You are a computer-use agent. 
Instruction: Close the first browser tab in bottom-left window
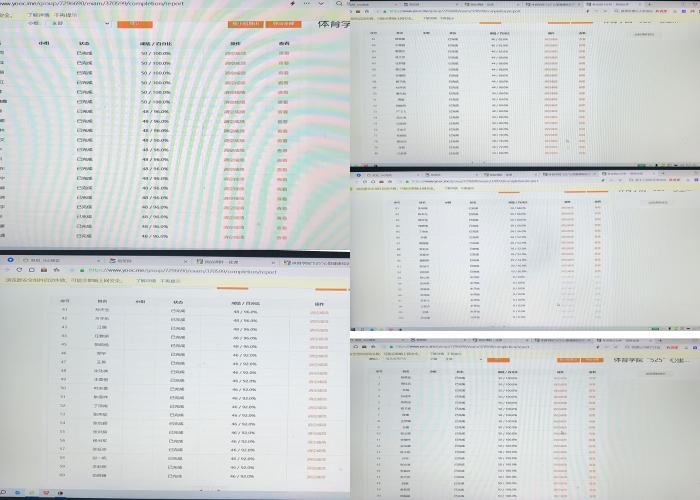[98, 260]
